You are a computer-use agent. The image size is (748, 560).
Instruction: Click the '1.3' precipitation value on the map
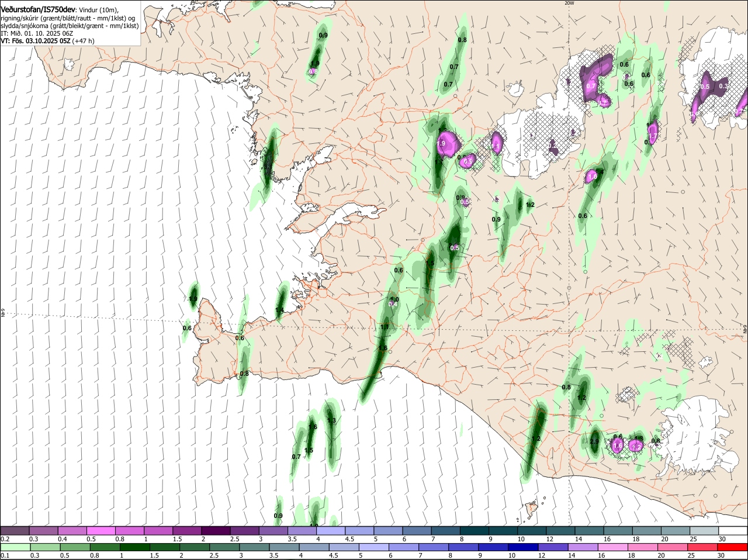(x=331, y=420)
